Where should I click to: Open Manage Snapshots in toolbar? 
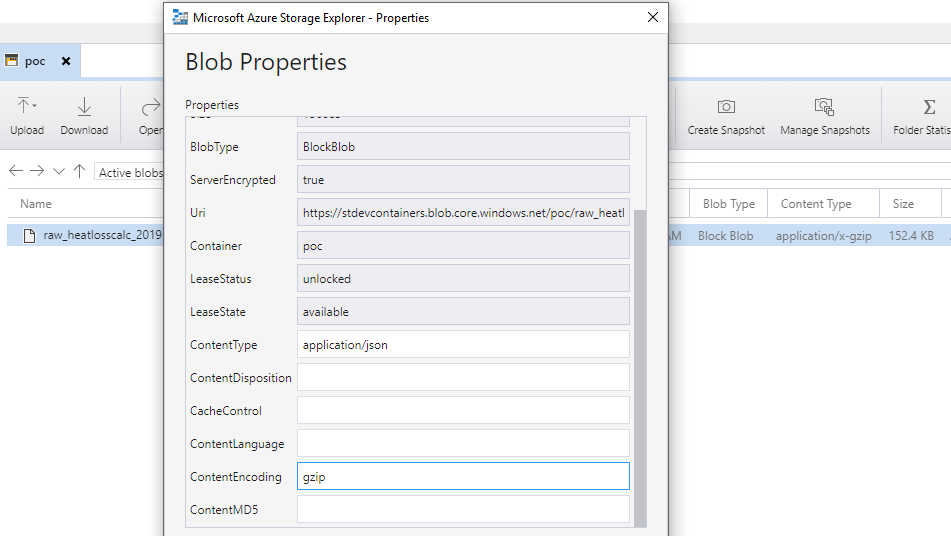tap(824, 116)
